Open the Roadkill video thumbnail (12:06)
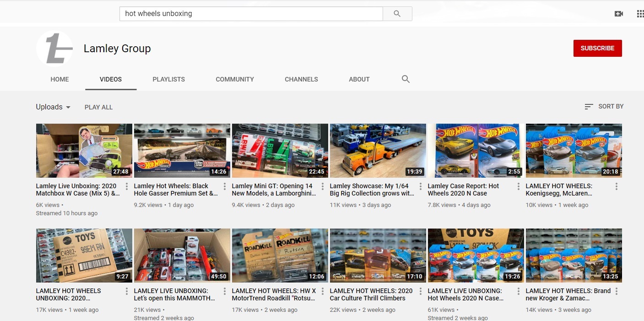The height and width of the screenshot is (321, 644). 280,256
